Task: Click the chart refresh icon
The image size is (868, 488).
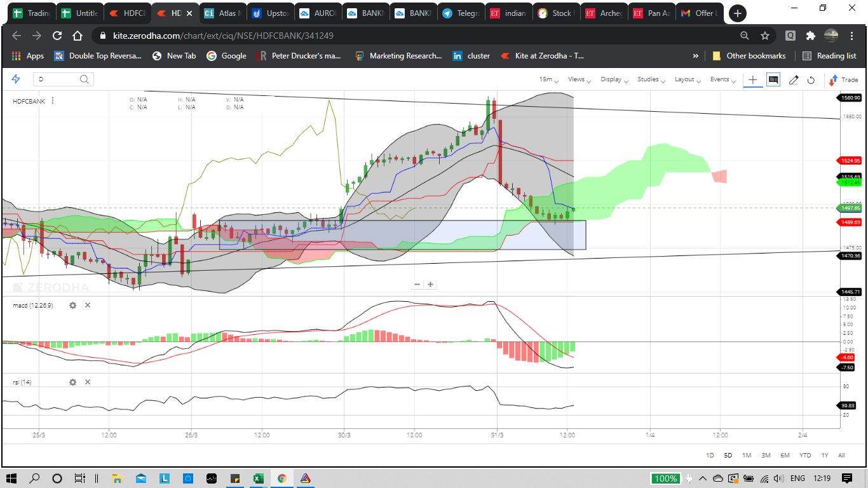Action: (811, 79)
